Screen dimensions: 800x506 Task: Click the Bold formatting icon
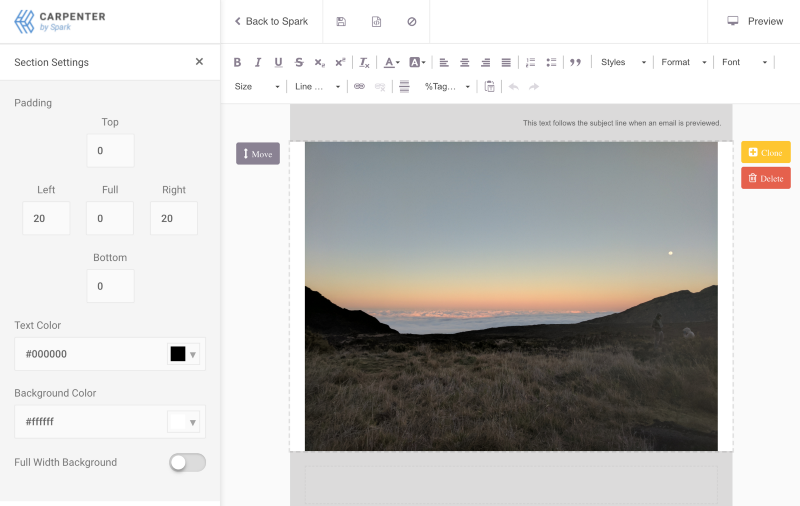click(237, 62)
